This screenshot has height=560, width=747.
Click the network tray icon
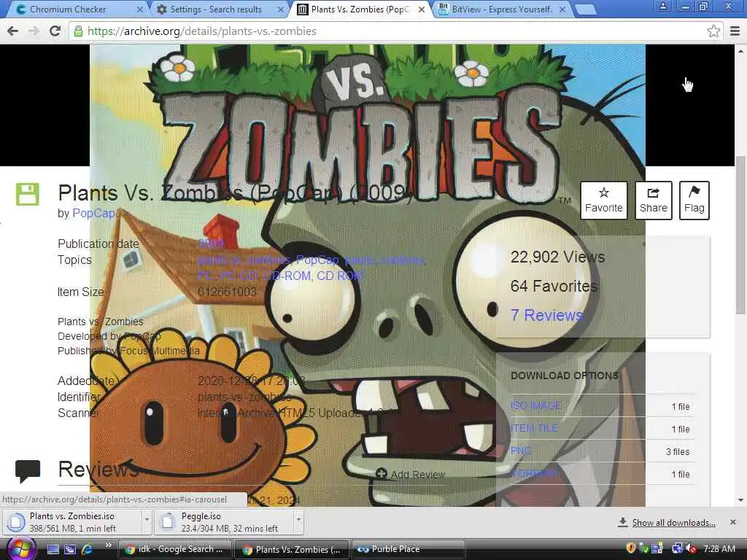pos(677,549)
